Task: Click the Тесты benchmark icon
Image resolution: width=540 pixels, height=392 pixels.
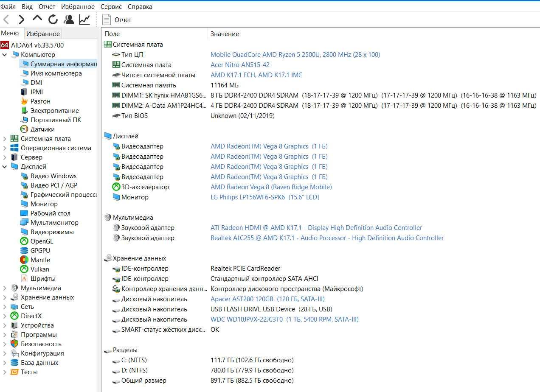Action: [14, 372]
